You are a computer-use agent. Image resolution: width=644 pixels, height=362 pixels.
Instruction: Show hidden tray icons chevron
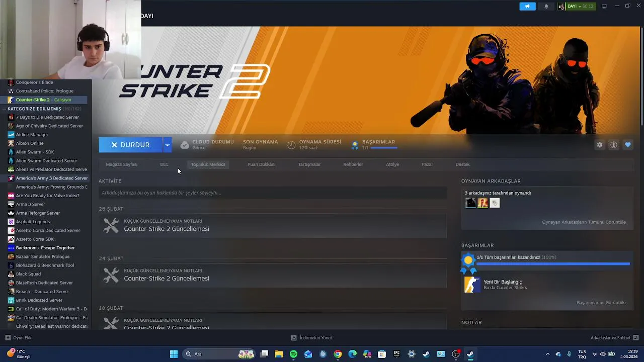pyautogui.click(x=548, y=354)
